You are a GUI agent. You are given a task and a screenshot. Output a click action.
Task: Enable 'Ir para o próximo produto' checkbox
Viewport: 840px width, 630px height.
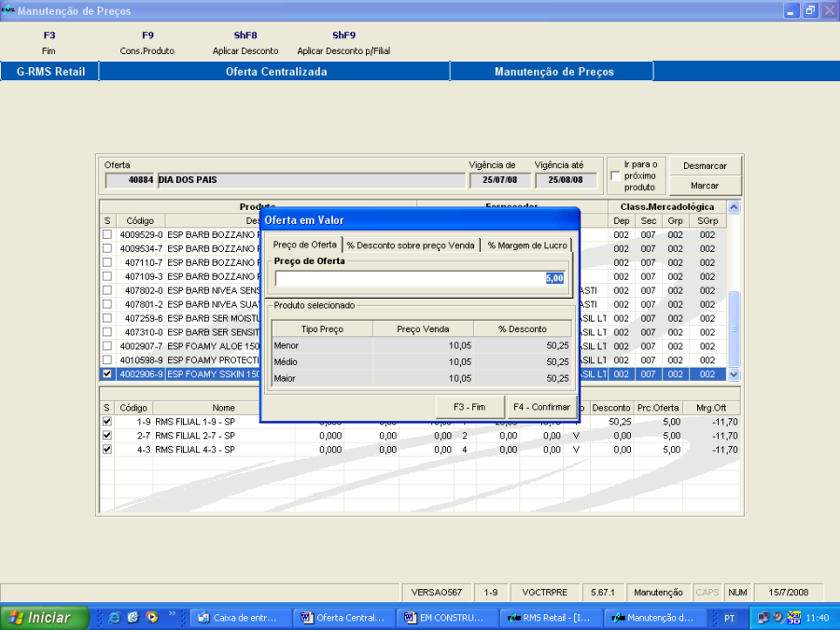pos(615,175)
